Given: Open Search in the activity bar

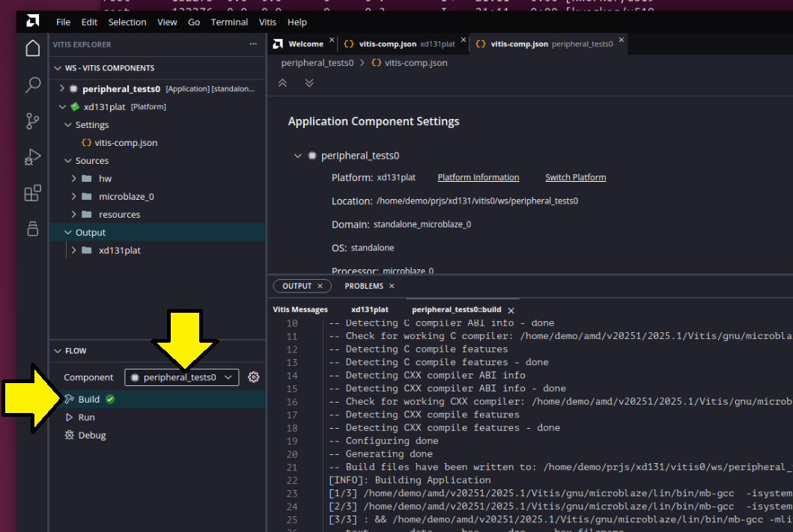Looking at the screenshot, I should pyautogui.click(x=32, y=85).
